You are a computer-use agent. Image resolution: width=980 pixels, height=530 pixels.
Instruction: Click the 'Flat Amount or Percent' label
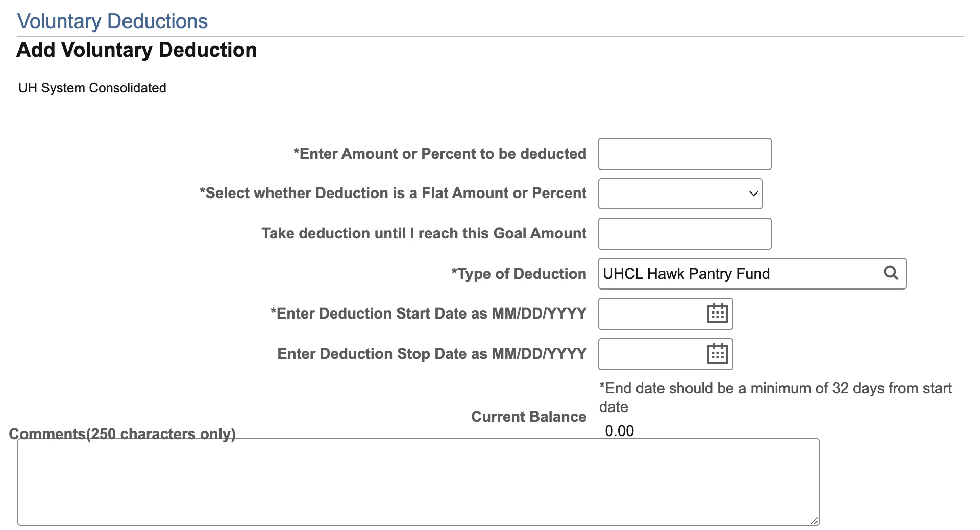(x=393, y=193)
